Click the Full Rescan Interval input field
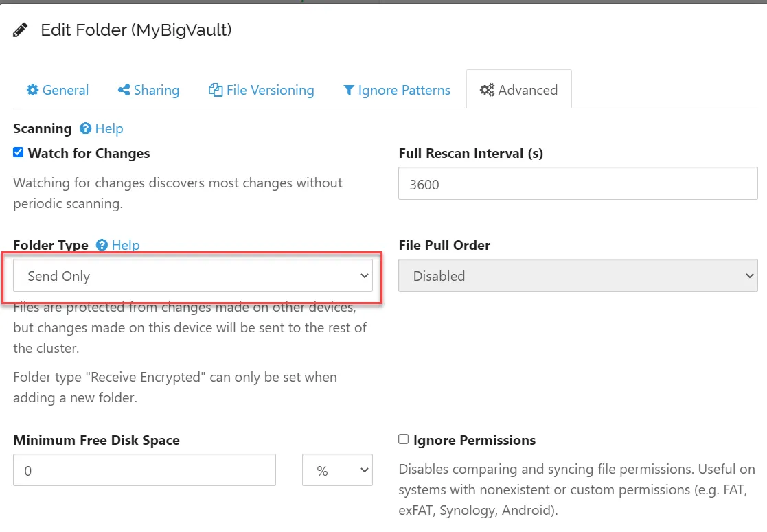767x532 pixels. (x=578, y=184)
